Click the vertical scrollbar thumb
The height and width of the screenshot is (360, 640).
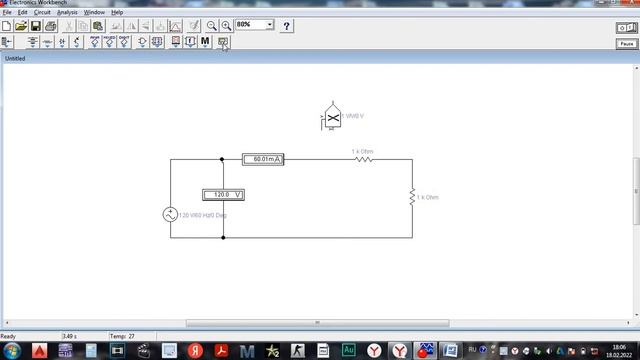(636, 191)
